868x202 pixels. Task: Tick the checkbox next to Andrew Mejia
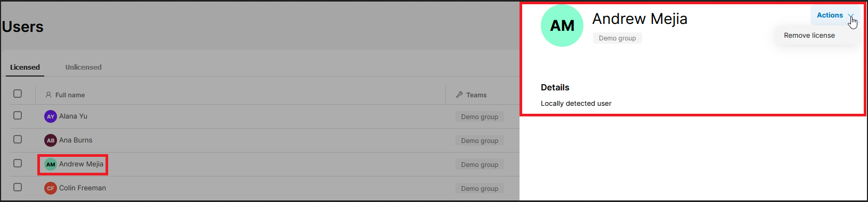tap(18, 163)
